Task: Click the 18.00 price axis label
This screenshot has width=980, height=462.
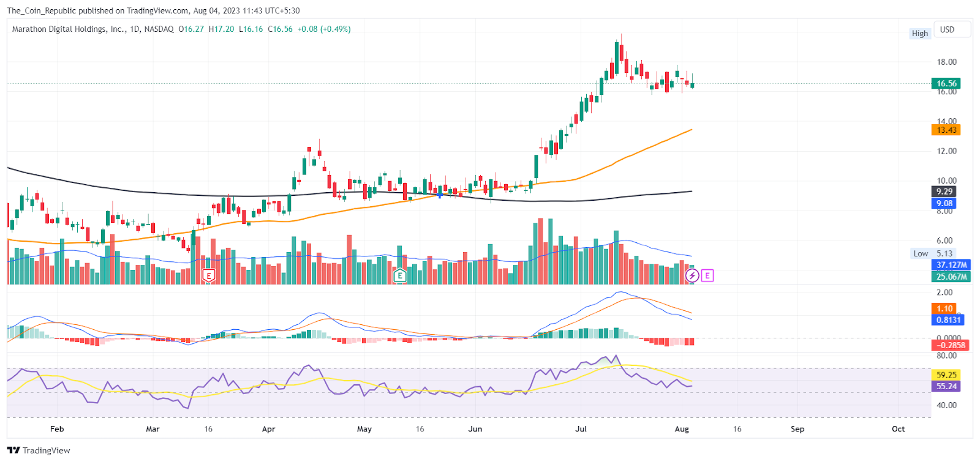Action: pyautogui.click(x=946, y=62)
